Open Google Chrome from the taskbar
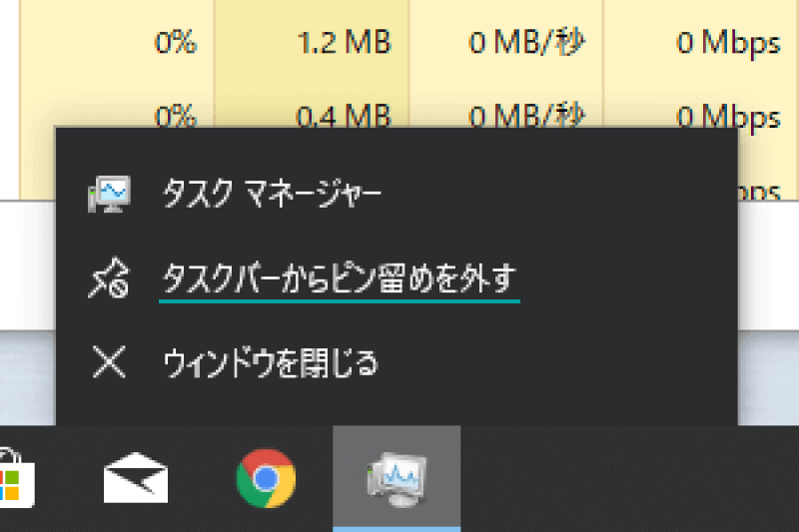The height and width of the screenshot is (532, 799). pos(266,478)
